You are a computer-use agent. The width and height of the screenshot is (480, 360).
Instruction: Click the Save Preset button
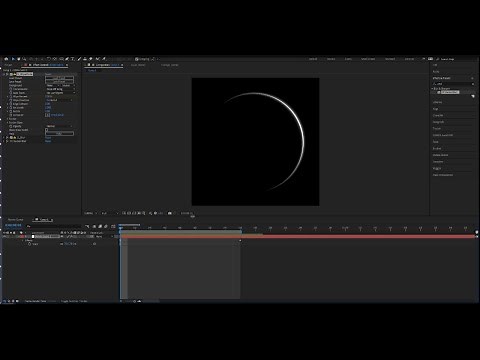click(x=59, y=81)
